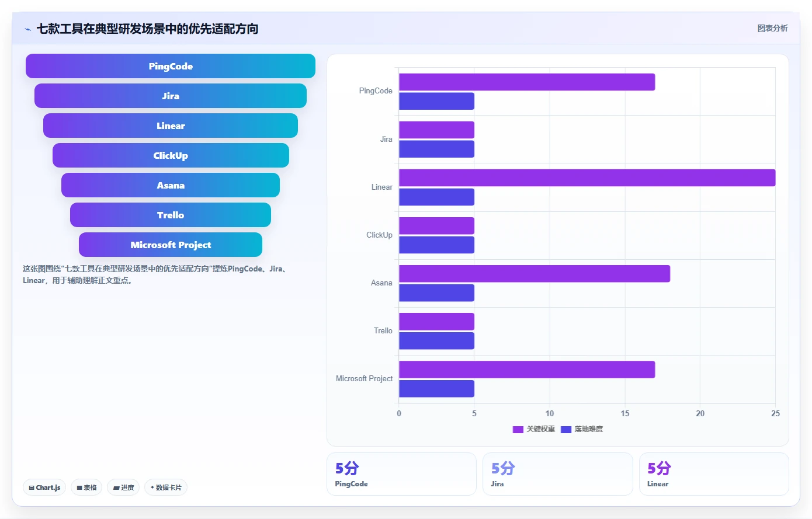Click the chart title 七款工具在典型研发场景中的优先适配方向

coord(147,29)
